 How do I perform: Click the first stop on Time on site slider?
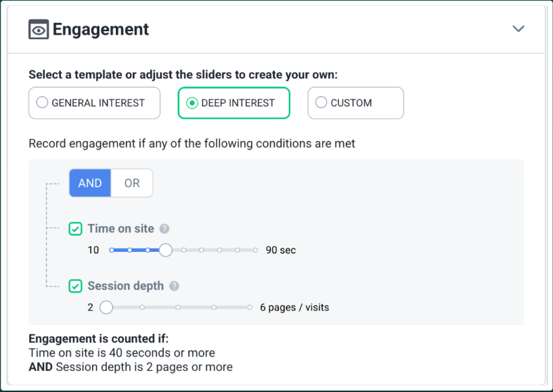coord(112,250)
